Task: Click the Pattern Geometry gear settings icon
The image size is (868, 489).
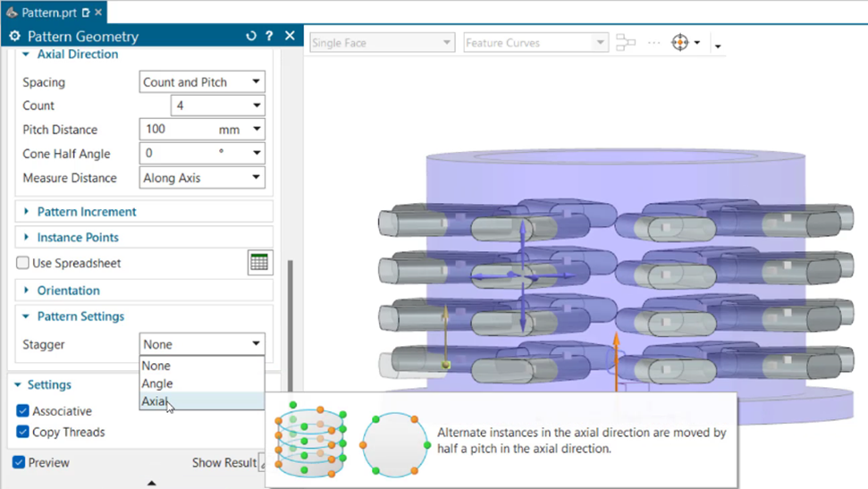Action: tap(14, 37)
